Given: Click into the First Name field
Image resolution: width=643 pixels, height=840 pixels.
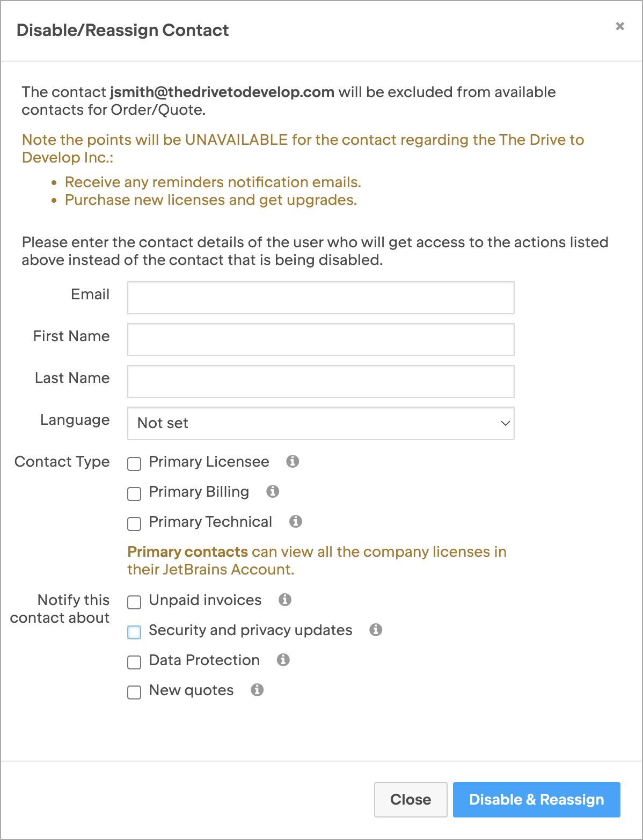Looking at the screenshot, I should tap(320, 340).
